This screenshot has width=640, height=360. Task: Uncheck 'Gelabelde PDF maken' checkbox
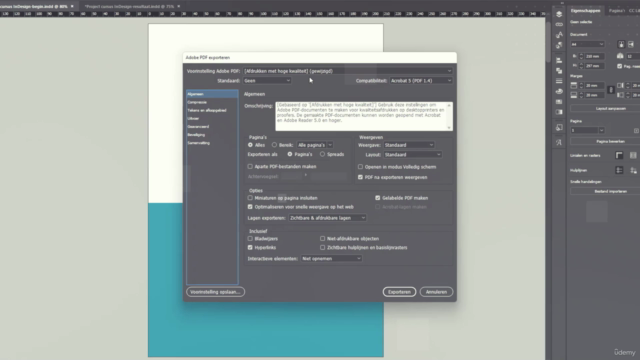pyautogui.click(x=378, y=198)
